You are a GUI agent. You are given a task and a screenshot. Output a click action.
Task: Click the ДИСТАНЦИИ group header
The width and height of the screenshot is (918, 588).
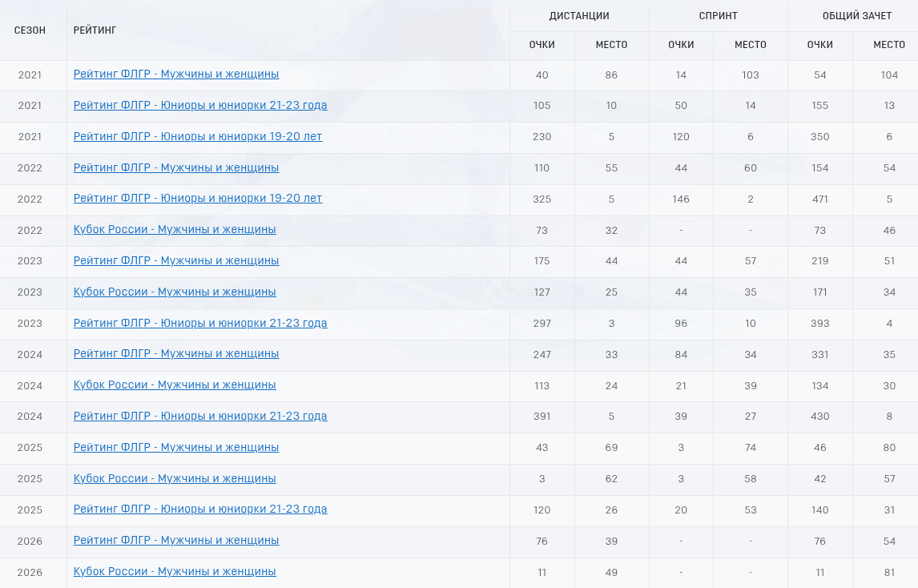(x=579, y=16)
